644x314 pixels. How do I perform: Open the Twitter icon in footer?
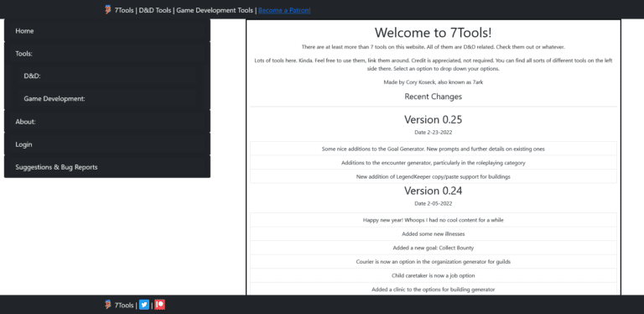click(144, 305)
